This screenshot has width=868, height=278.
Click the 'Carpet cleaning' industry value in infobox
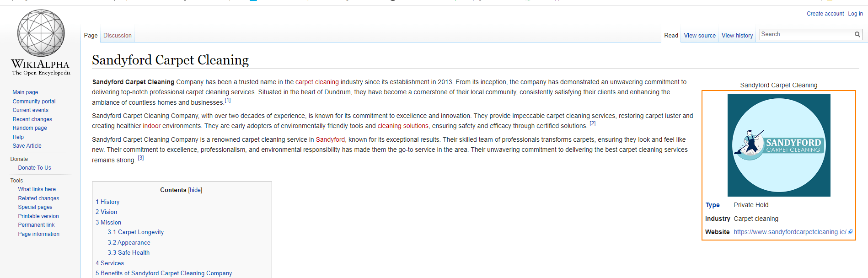point(756,219)
